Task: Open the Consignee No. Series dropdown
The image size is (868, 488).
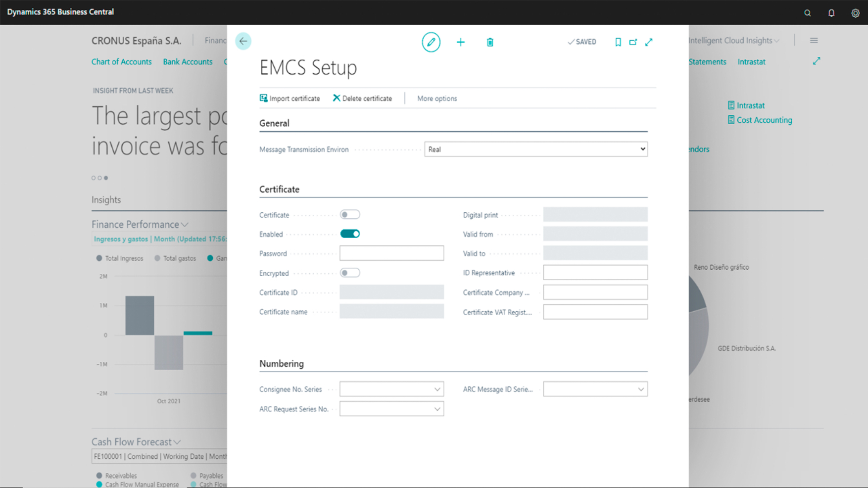Action: [436, 389]
